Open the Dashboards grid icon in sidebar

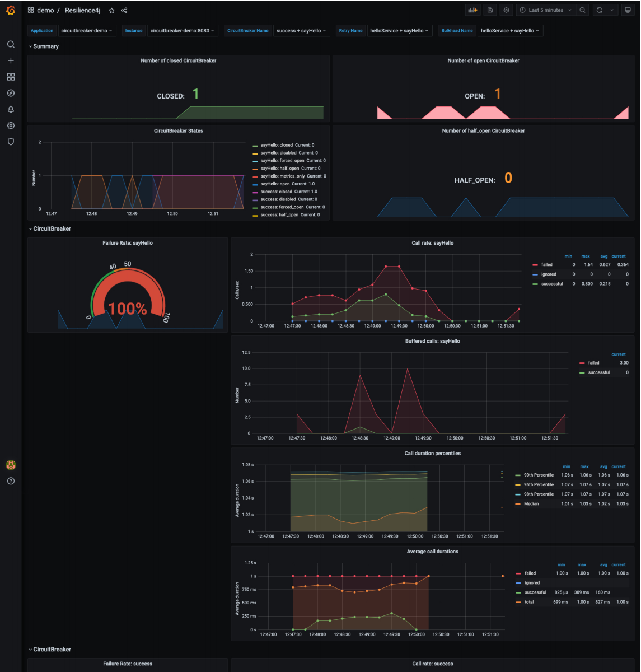click(x=11, y=77)
